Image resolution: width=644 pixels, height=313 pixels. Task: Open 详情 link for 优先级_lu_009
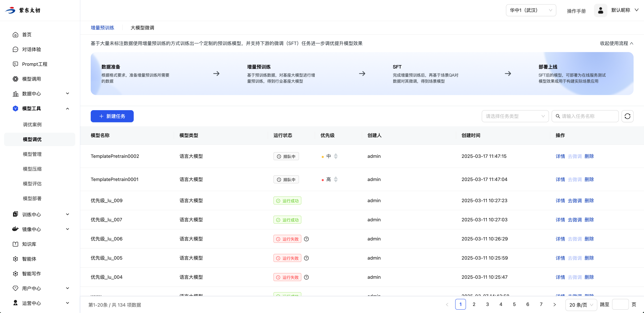[x=560, y=201]
